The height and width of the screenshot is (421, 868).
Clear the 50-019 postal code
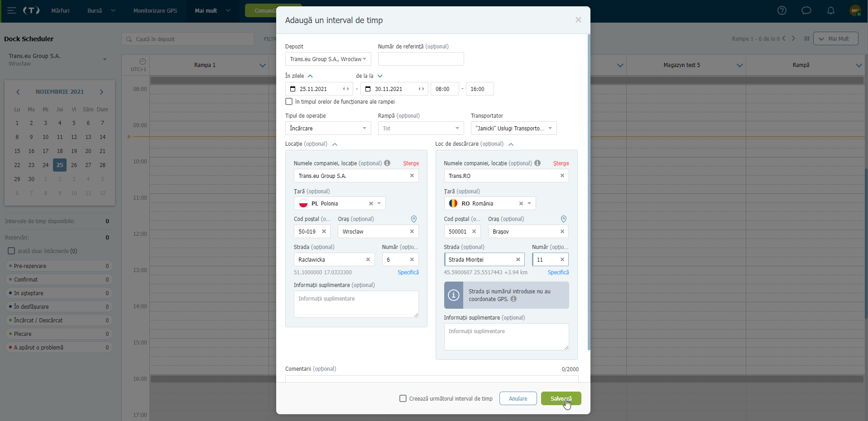324,231
